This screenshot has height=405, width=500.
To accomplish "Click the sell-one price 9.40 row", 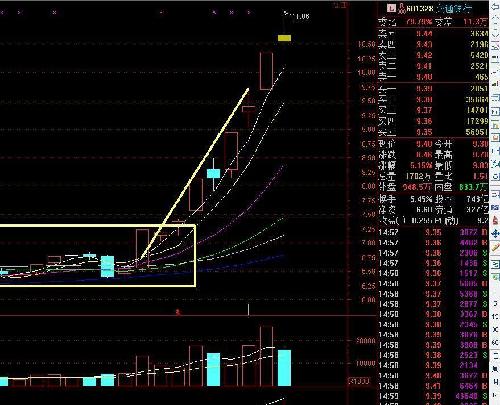I will point(433,77).
